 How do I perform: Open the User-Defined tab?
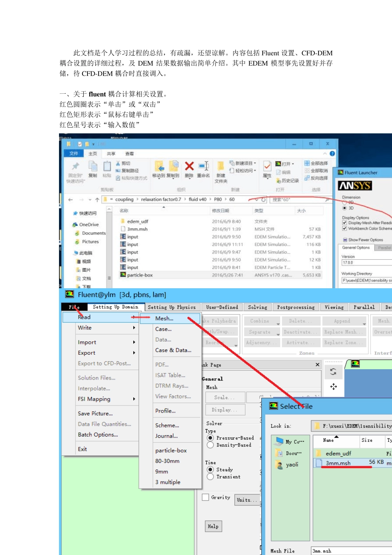click(222, 307)
